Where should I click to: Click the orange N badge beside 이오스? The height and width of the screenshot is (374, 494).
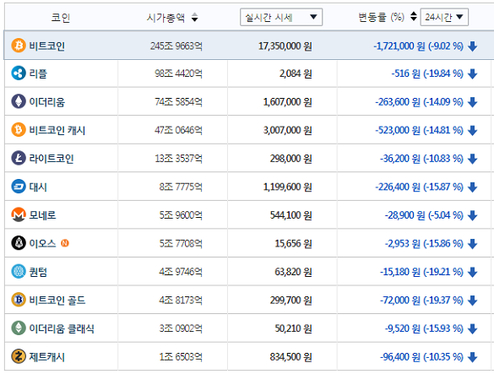coord(65,243)
